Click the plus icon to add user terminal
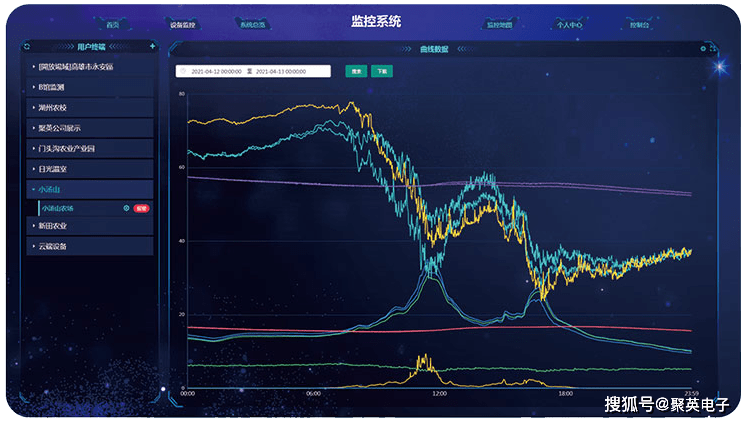 [x=152, y=46]
